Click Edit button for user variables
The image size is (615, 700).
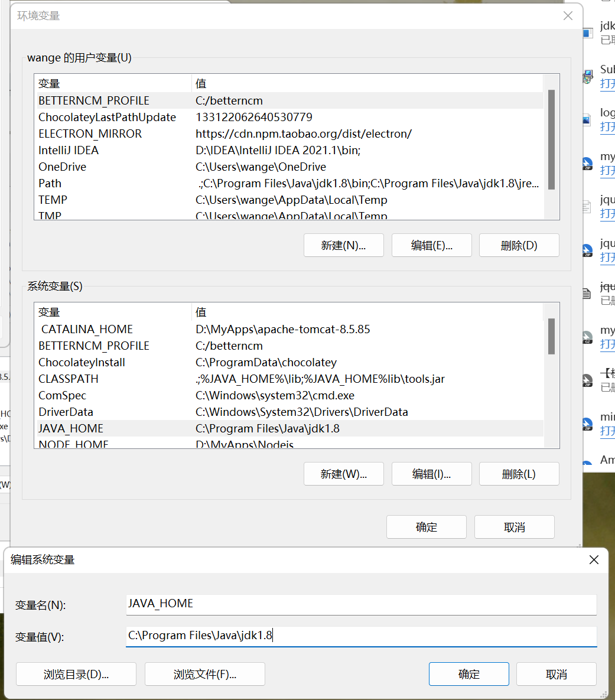tap(431, 246)
